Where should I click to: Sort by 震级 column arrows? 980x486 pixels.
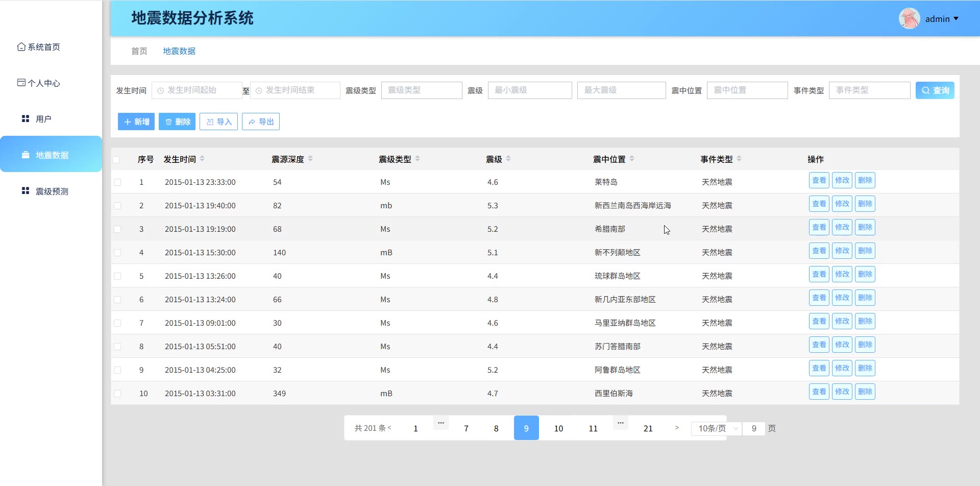(508, 159)
